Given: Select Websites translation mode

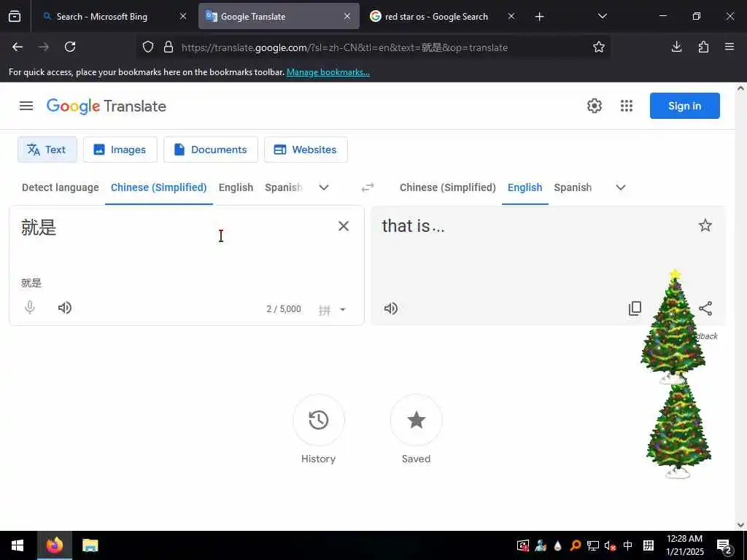Looking at the screenshot, I should tap(306, 149).
